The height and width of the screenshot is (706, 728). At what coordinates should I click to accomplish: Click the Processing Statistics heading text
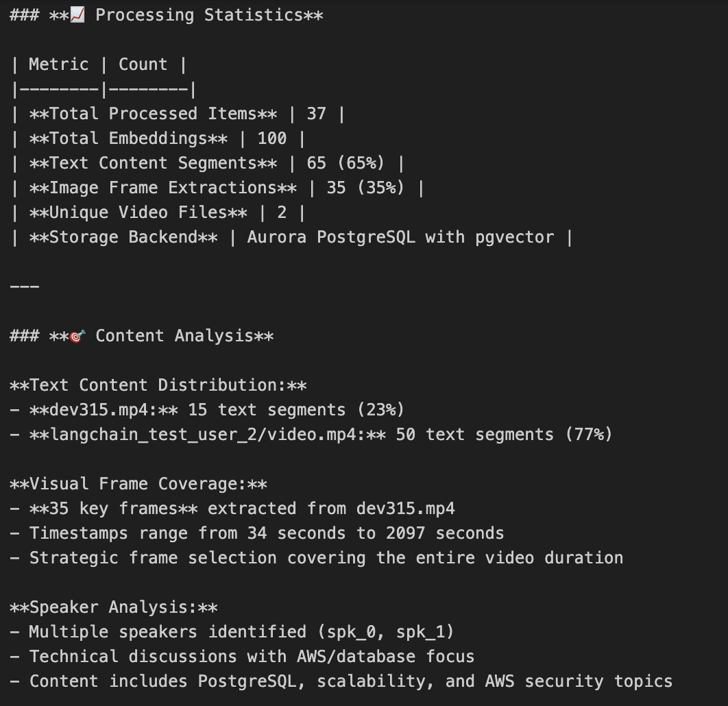[x=199, y=15]
